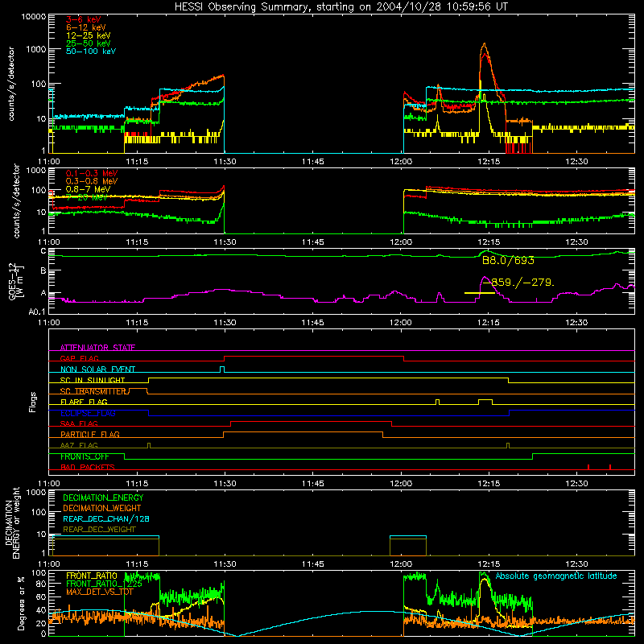Screen dimensions: 644x644
Task: Click the first BAD_PACKETS red tick after 12:30
Action: (588, 467)
